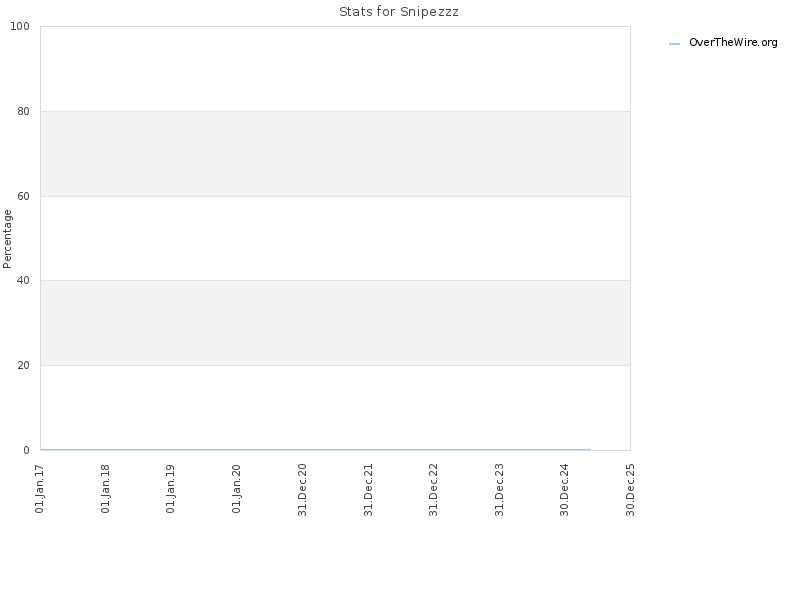Select the 01.Jan.17 x-axis label
The width and height of the screenshot is (800, 600).
[x=40, y=489]
